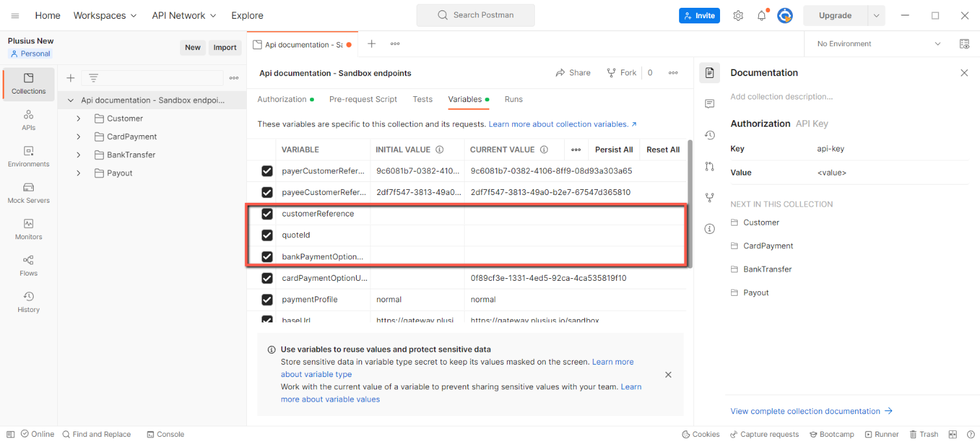Click the variables table vertical scrollbar

click(690, 203)
